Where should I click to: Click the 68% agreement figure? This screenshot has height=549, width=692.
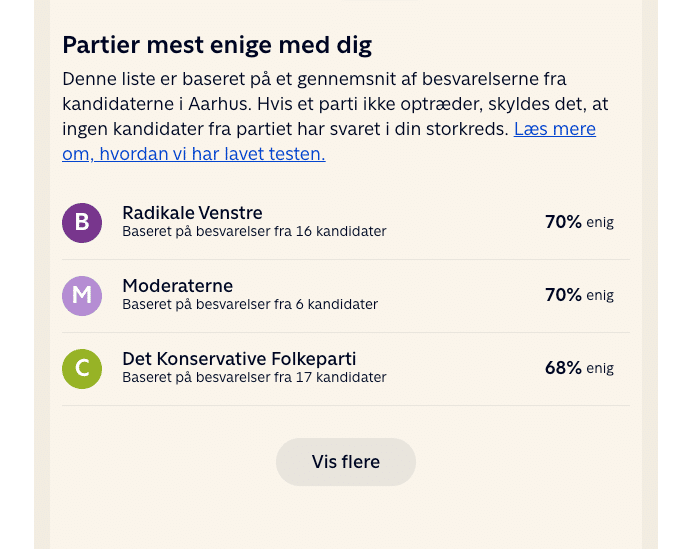pos(563,368)
